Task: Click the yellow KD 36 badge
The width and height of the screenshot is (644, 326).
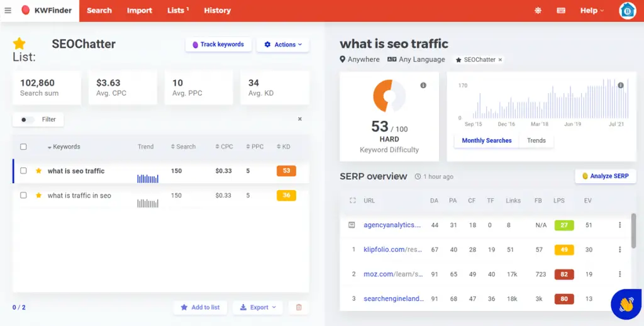Action: pos(286,195)
